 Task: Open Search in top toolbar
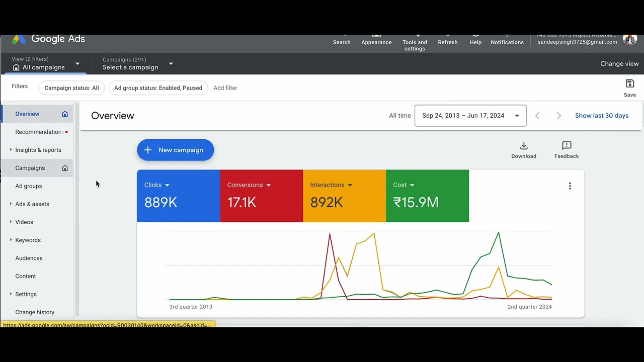342,40
